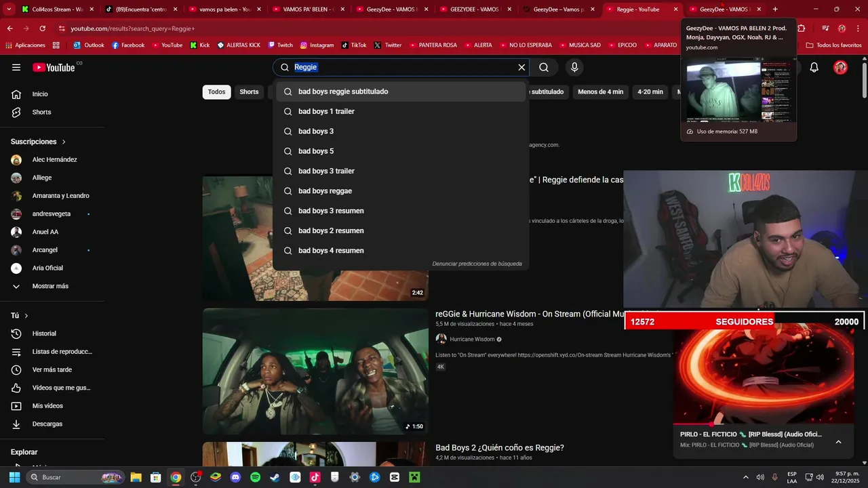Open Listas de reproducción
868x488 pixels.
52,352
